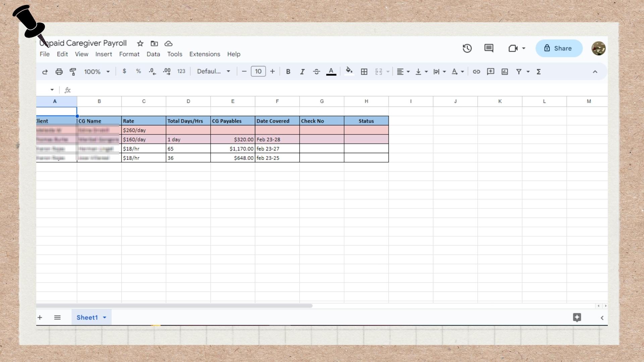Screen dimensions: 644x362
Task: Toggle italic formatting
Action: [x=302, y=72]
